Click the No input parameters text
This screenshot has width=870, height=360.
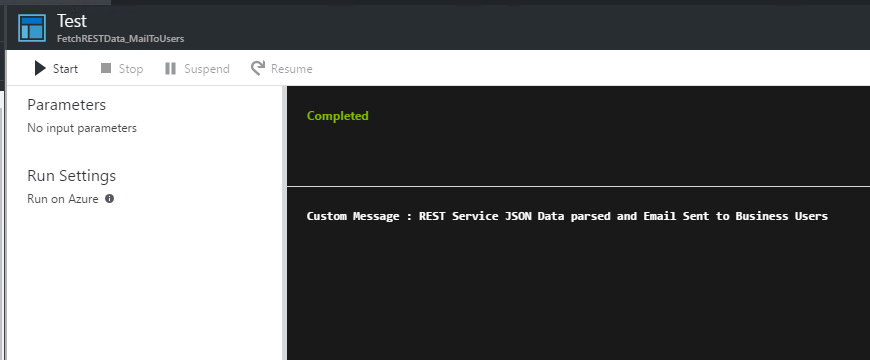click(82, 128)
